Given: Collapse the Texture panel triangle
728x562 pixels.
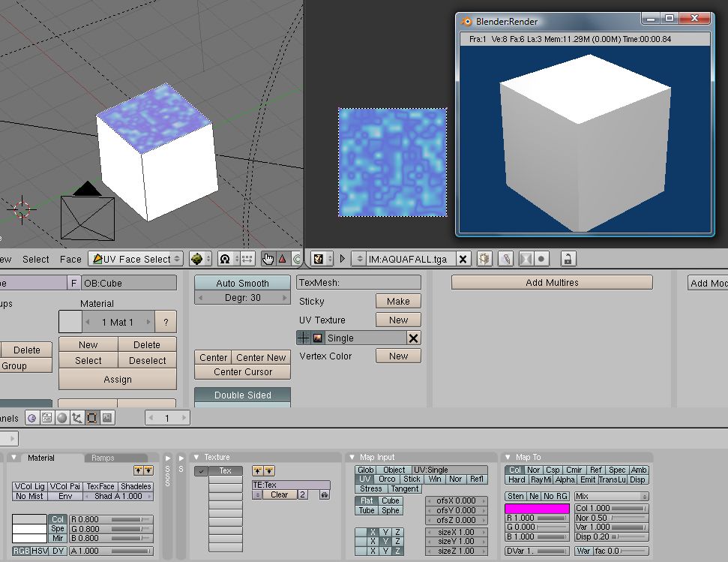Looking at the screenshot, I should point(196,457).
